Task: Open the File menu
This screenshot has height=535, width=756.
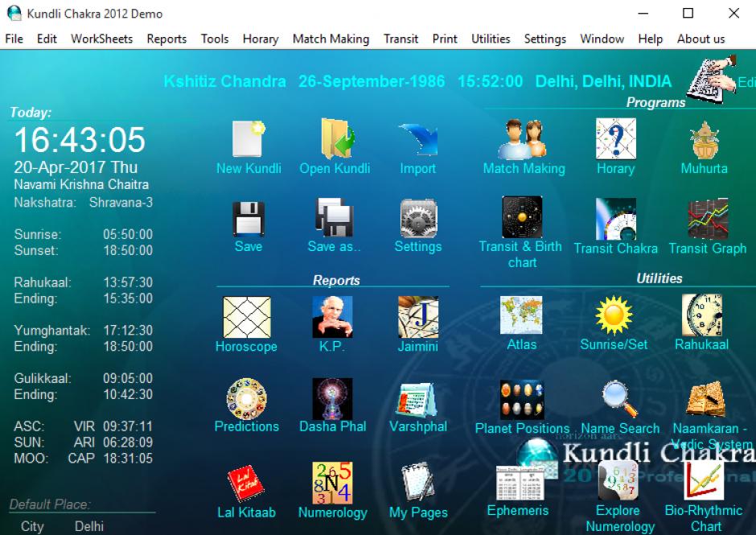Action: tap(14, 39)
